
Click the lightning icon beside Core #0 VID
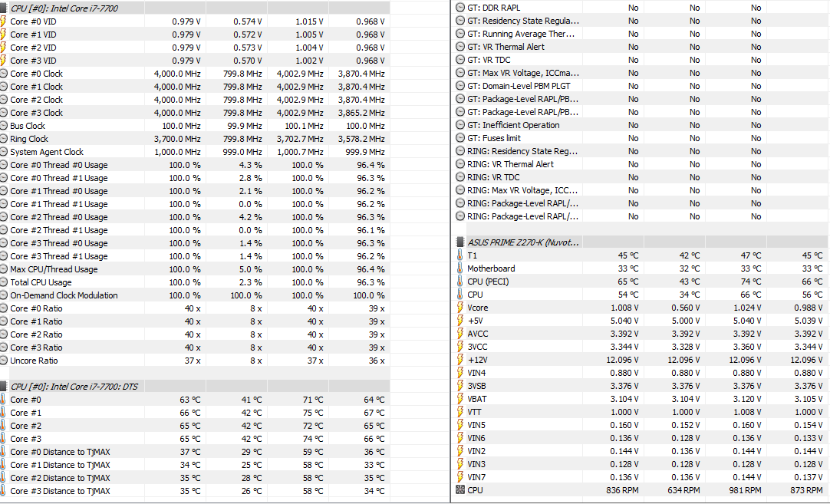(3, 21)
